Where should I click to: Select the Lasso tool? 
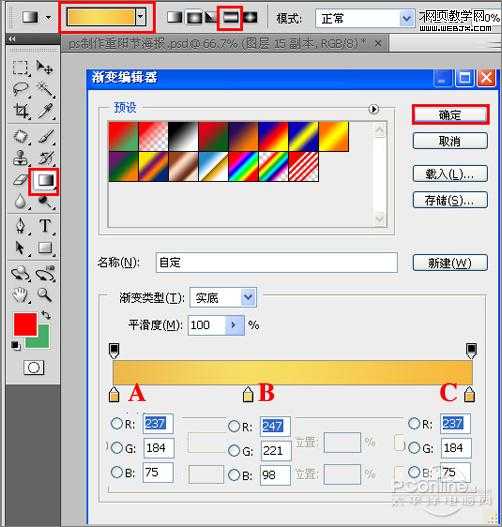(20, 89)
